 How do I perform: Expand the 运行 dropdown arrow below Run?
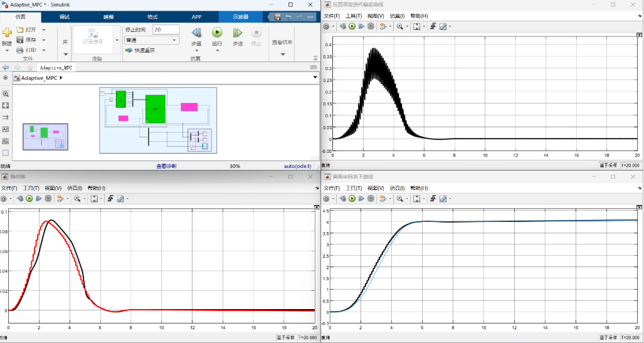pos(217,51)
